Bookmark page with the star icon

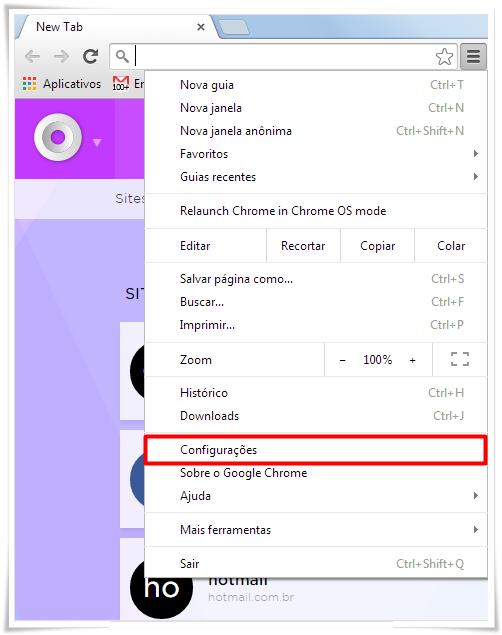click(444, 57)
